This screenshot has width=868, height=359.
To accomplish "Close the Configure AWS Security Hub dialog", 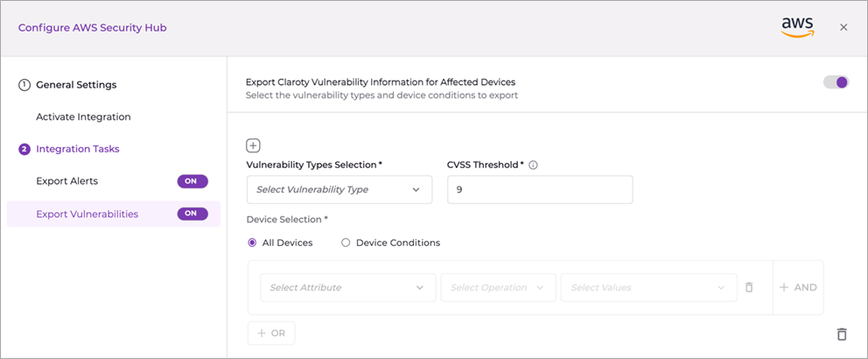I will pyautogui.click(x=843, y=28).
